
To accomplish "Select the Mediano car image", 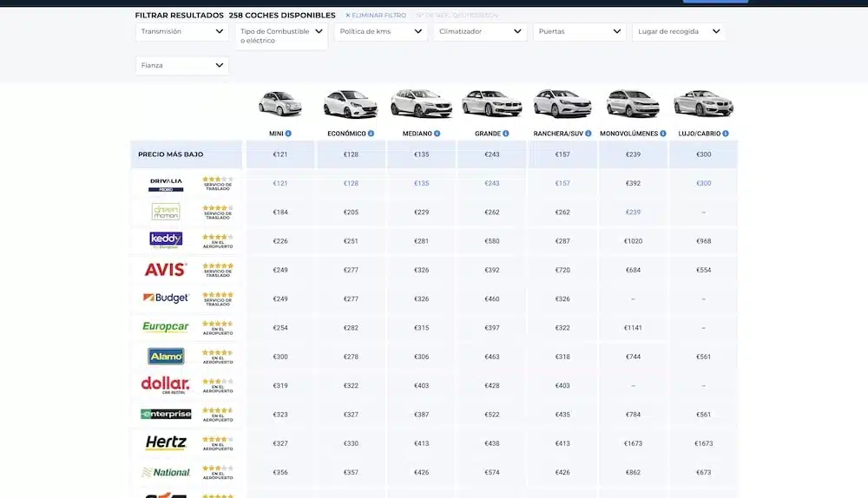I will pos(421,103).
